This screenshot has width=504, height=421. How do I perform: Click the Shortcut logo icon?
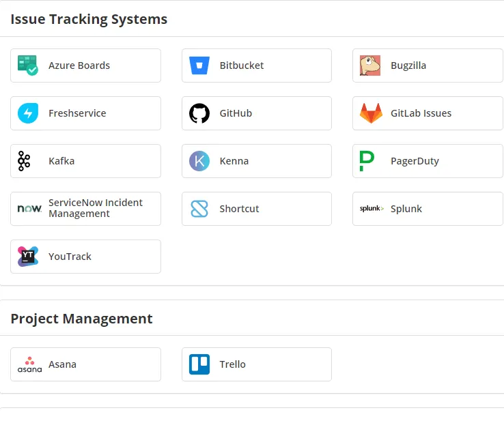199,209
